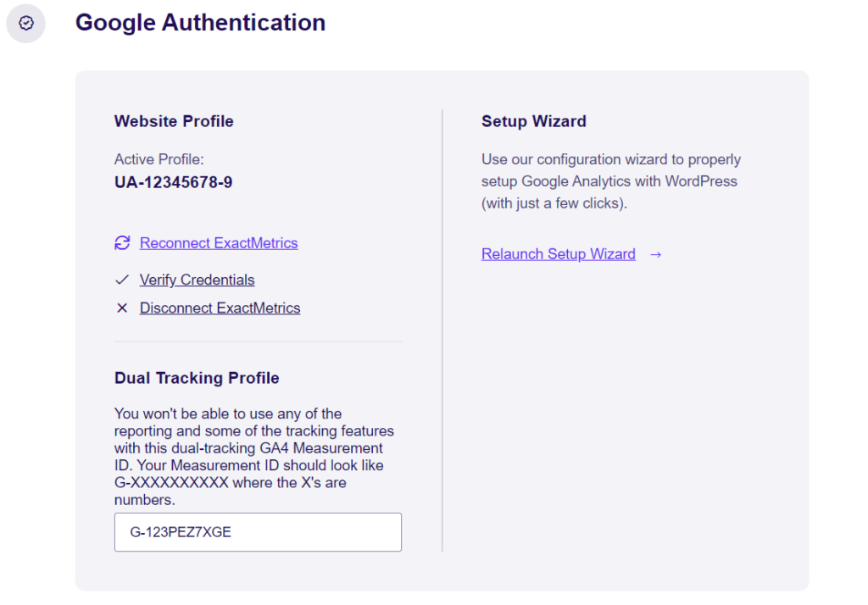Open the Reconnect ExactMetrics link
Screen dimensions: 868x605
[x=218, y=243]
